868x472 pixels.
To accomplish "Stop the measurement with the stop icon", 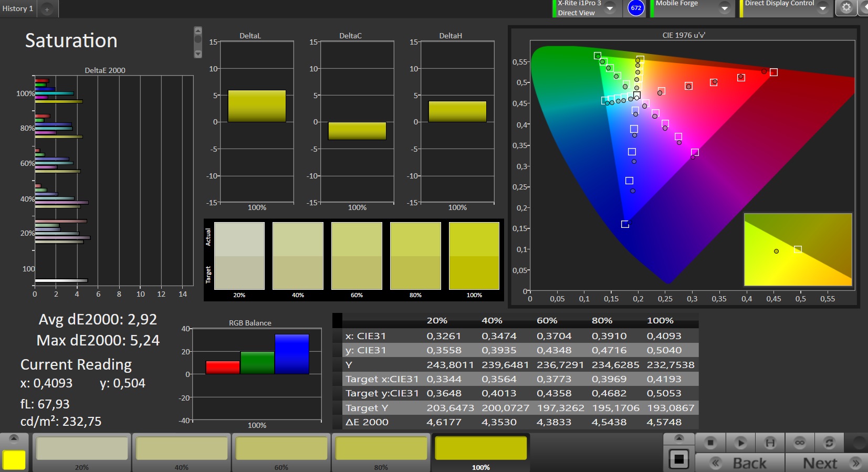I will pyautogui.click(x=710, y=443).
